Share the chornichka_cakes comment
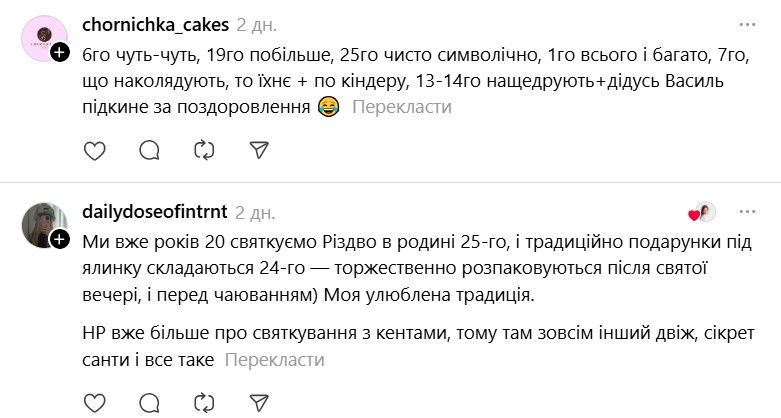The image size is (781, 418). coord(258,150)
